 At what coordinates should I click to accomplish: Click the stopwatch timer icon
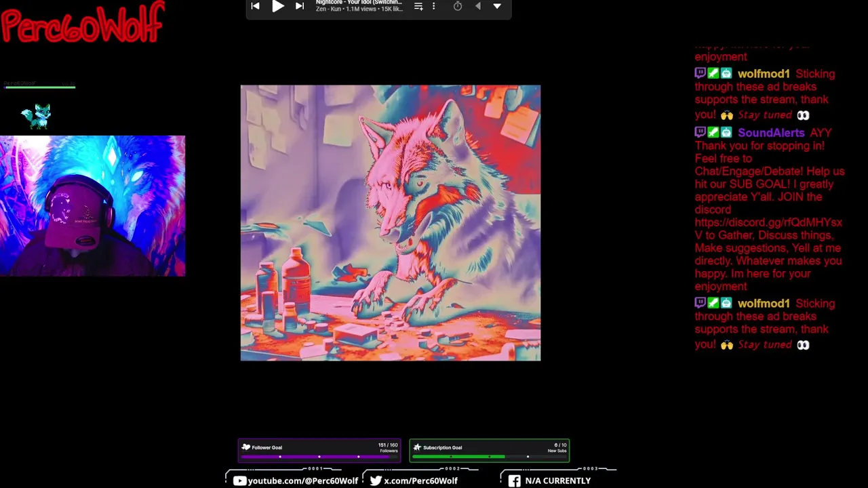tap(458, 6)
